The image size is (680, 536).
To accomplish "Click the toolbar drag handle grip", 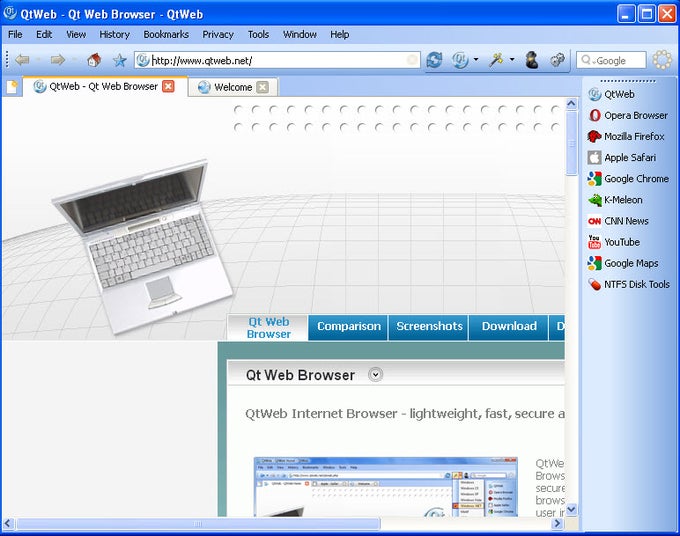I will tap(7, 60).
